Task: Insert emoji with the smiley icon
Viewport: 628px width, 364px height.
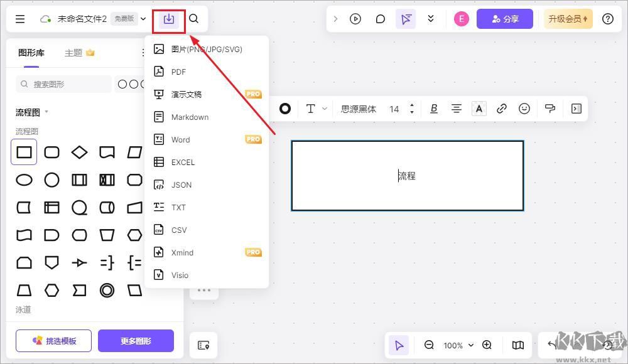Action: (524, 109)
